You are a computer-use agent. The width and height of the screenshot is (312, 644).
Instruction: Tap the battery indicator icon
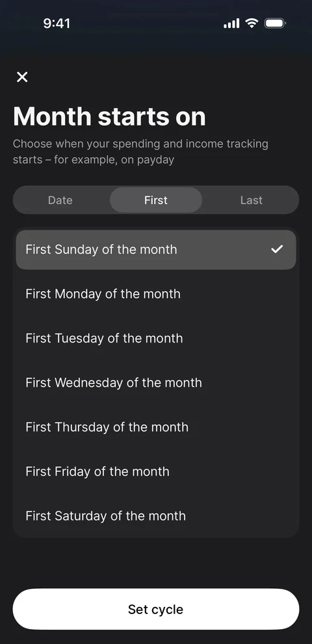(x=275, y=23)
